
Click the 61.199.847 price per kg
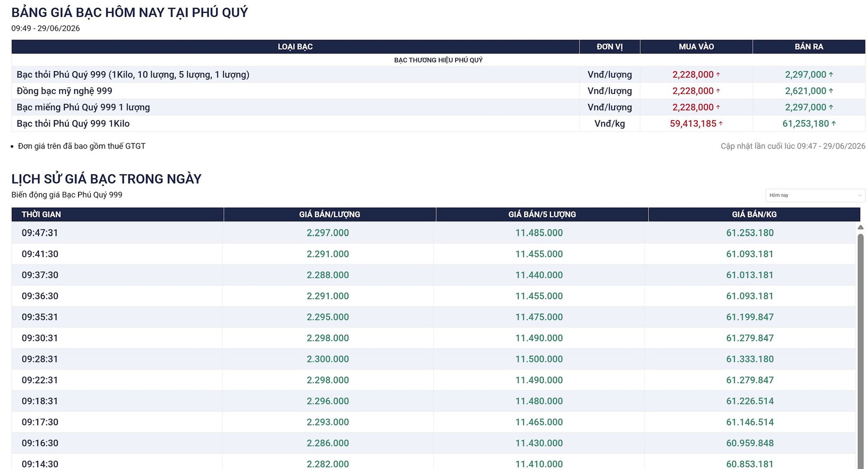(750, 317)
